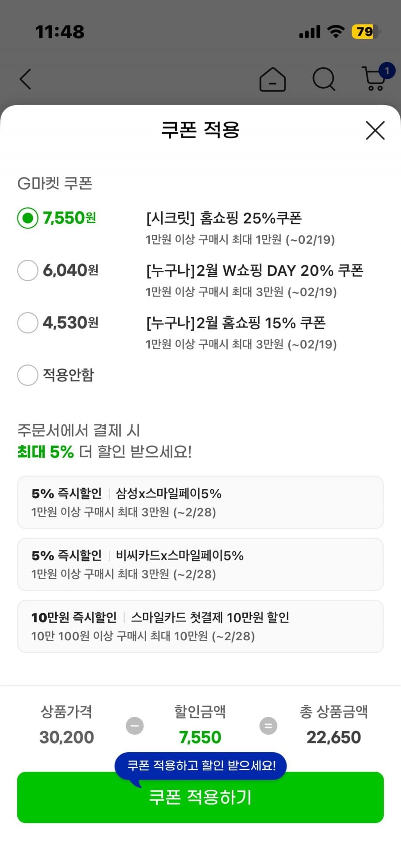Tap the search magnifier icon
This screenshot has width=401, height=868.
coord(323,79)
